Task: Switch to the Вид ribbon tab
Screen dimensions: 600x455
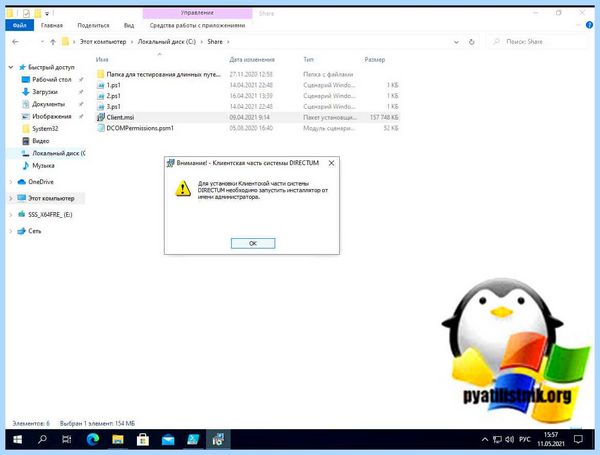Action: pyautogui.click(x=129, y=25)
